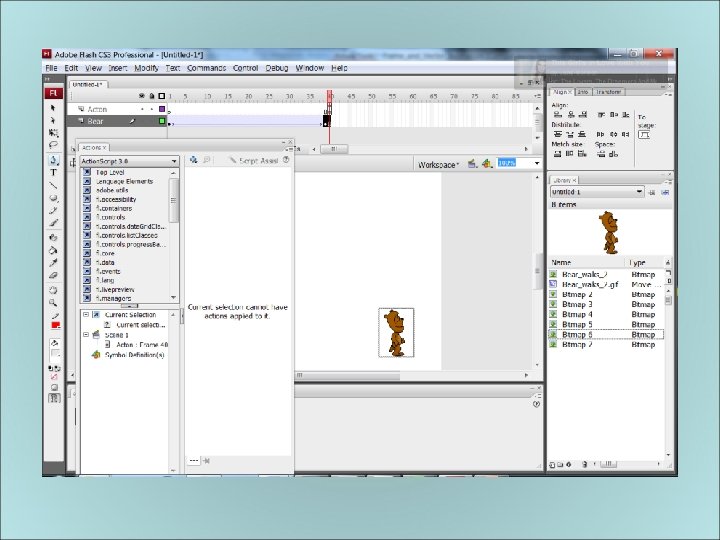This screenshot has height=540, width=720.
Task: Click the Delete trash icon in Library footer
Action: click(584, 465)
